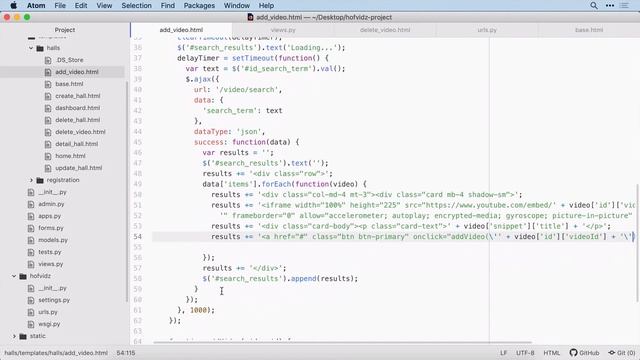Open dashboard.html in the tree

click(x=78, y=108)
